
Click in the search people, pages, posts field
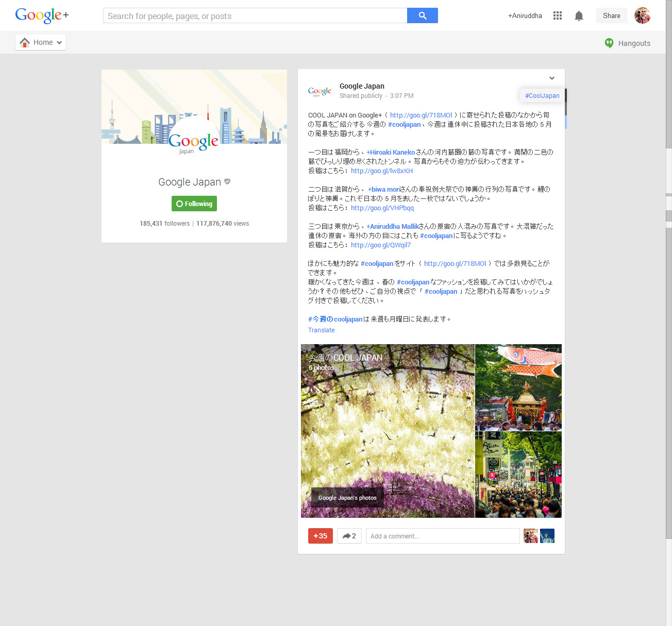[x=255, y=15]
